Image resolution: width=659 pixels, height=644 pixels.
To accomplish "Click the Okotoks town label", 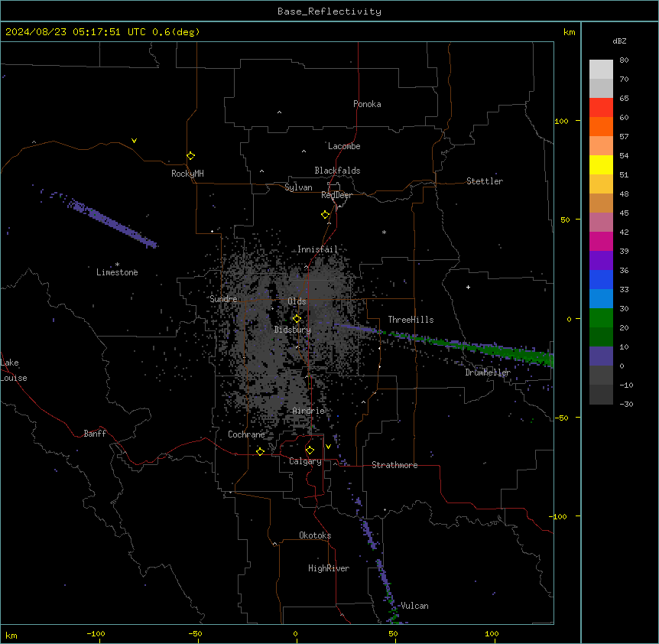I will (315, 535).
